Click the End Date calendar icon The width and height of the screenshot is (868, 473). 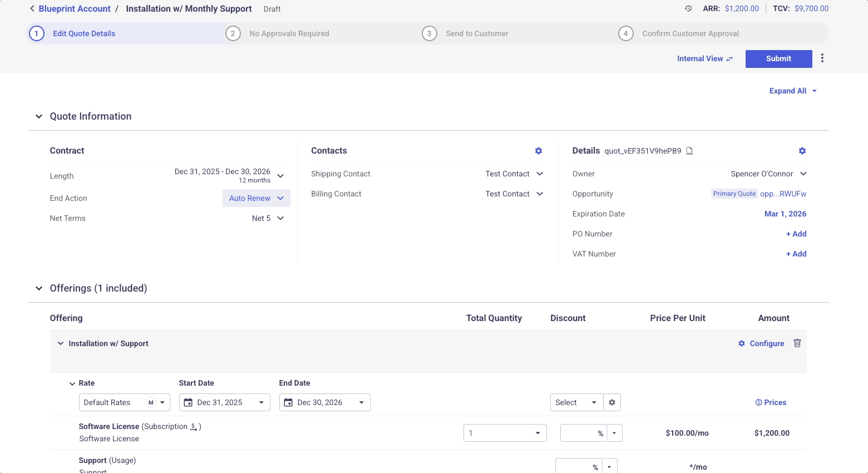coord(288,402)
